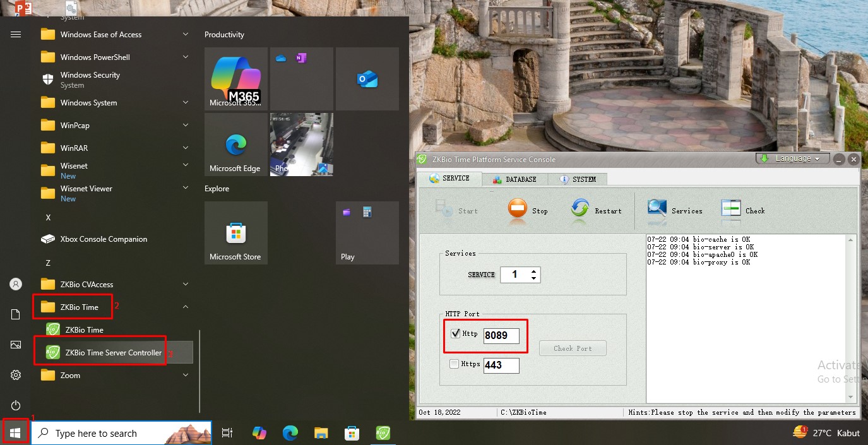Open the Microsoft Edge tile

[x=236, y=145]
